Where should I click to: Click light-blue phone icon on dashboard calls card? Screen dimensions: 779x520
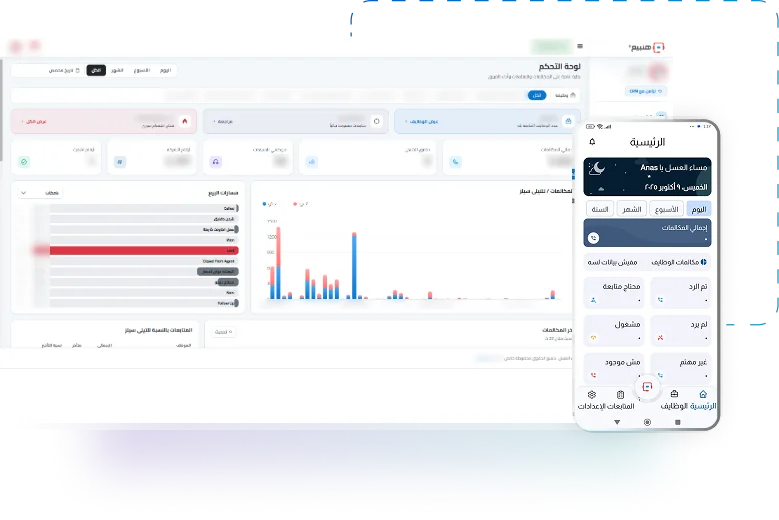[x=456, y=162]
